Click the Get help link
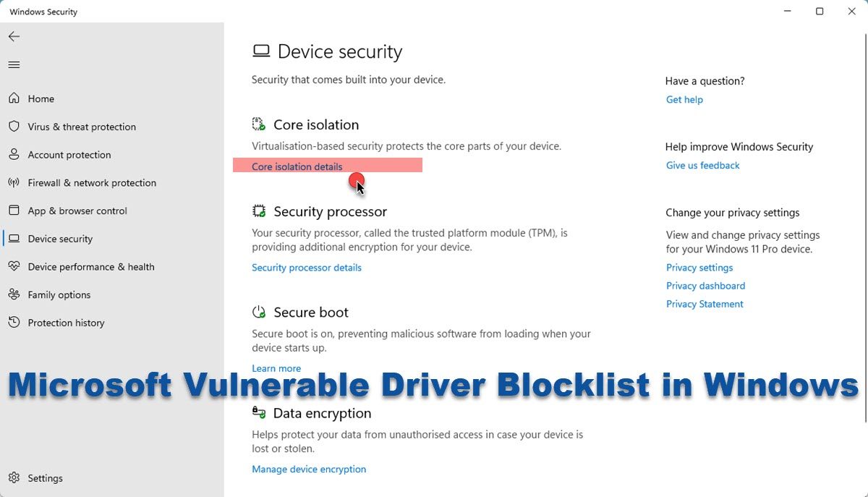The image size is (868, 497). pos(684,100)
